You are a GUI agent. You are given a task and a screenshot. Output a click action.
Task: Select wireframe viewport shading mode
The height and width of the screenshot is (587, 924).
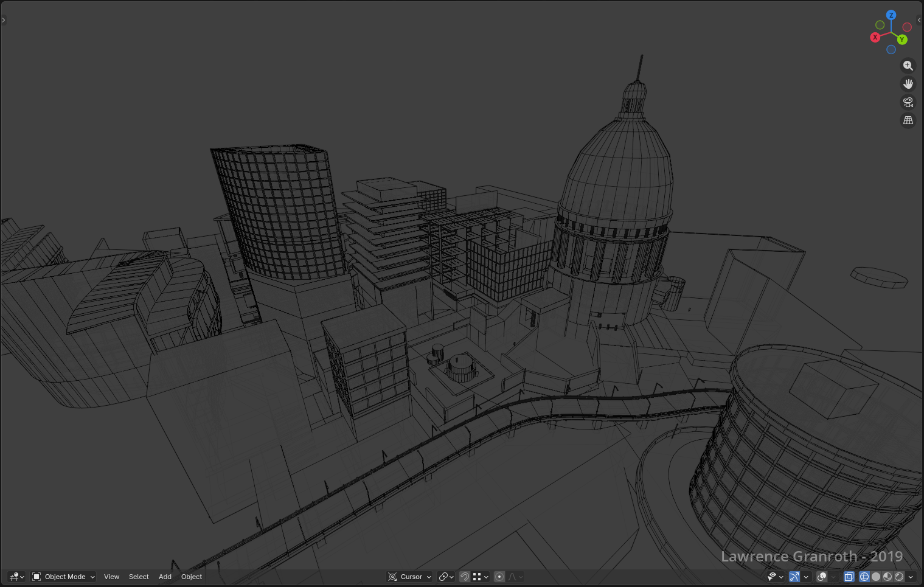(x=864, y=577)
